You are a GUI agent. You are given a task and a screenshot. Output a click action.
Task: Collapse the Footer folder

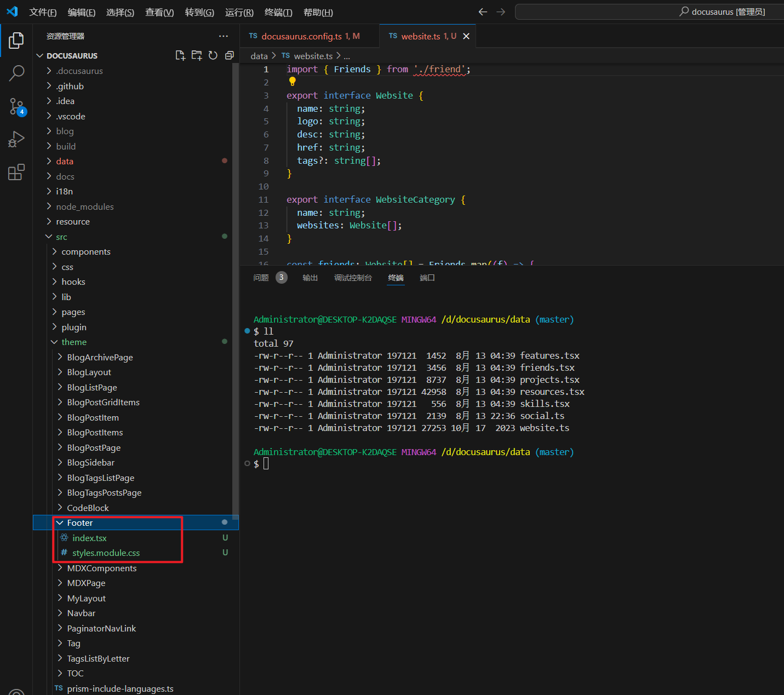coord(136,522)
